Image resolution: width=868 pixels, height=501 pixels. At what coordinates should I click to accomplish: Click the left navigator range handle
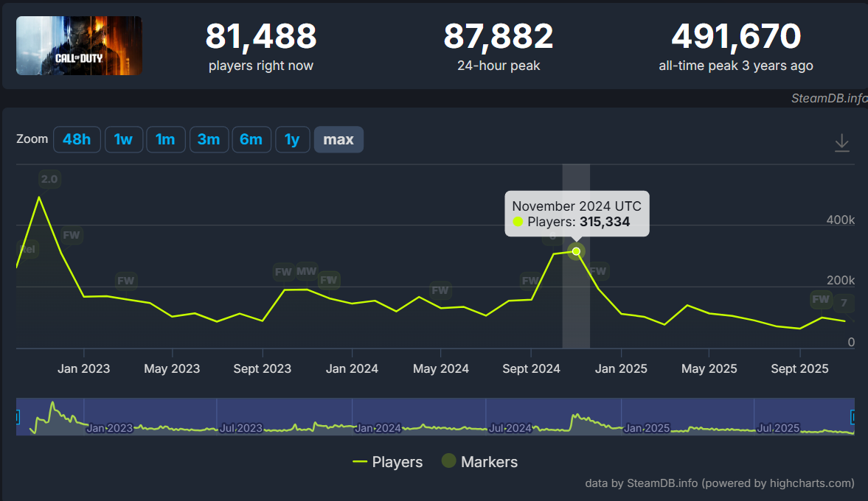17,417
